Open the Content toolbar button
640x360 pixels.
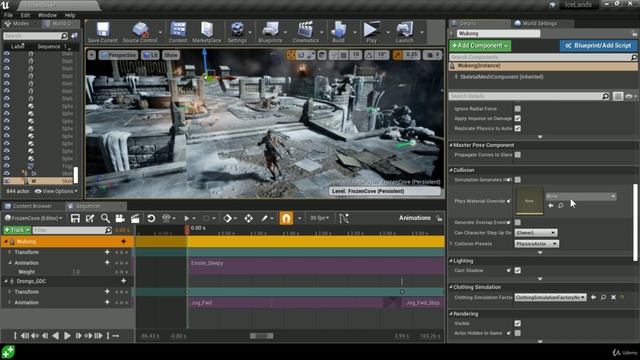(x=178, y=32)
